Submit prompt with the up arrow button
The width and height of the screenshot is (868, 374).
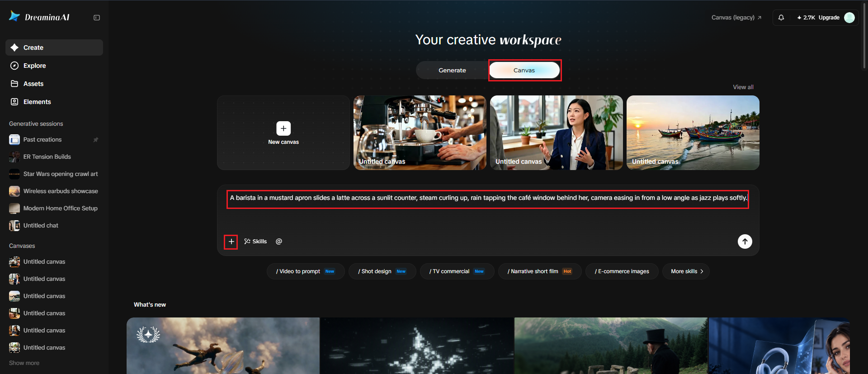[745, 241]
